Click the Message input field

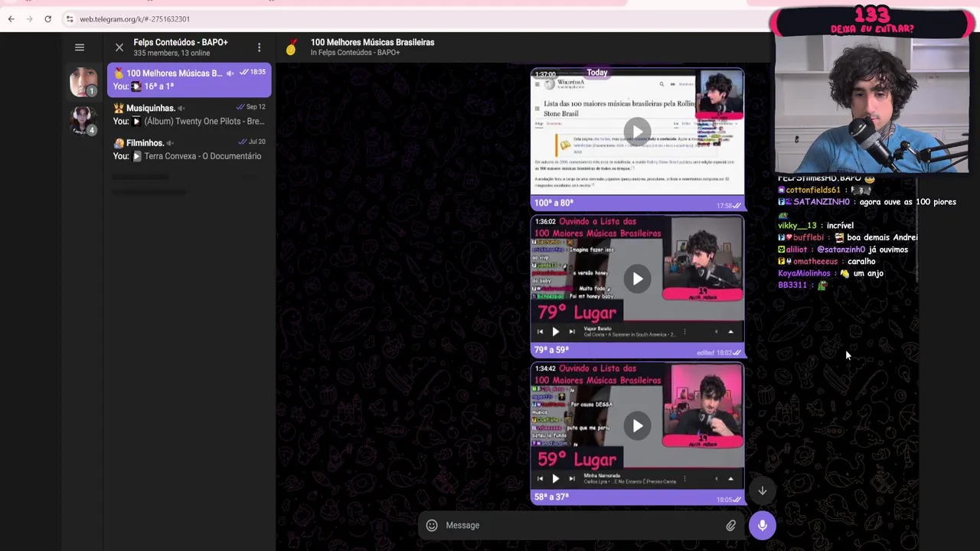(x=582, y=525)
